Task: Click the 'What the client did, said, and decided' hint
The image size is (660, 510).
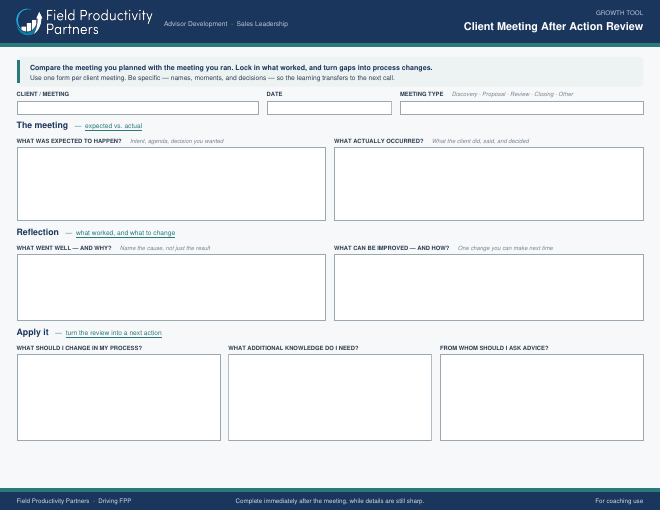Action: pyautogui.click(x=480, y=141)
